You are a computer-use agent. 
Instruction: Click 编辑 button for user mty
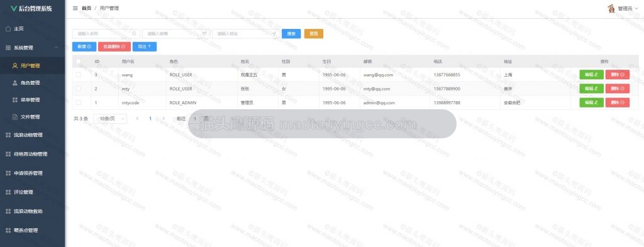(x=591, y=89)
